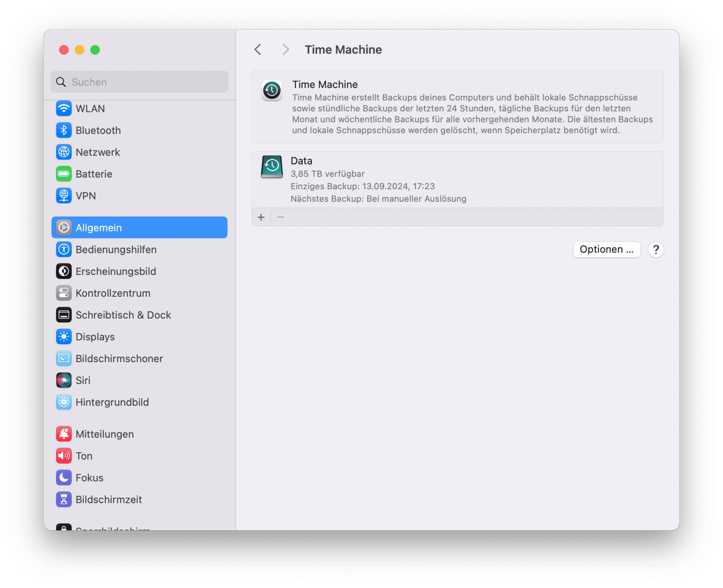
Task: Click the Ton speaker icon
Action: [64, 456]
